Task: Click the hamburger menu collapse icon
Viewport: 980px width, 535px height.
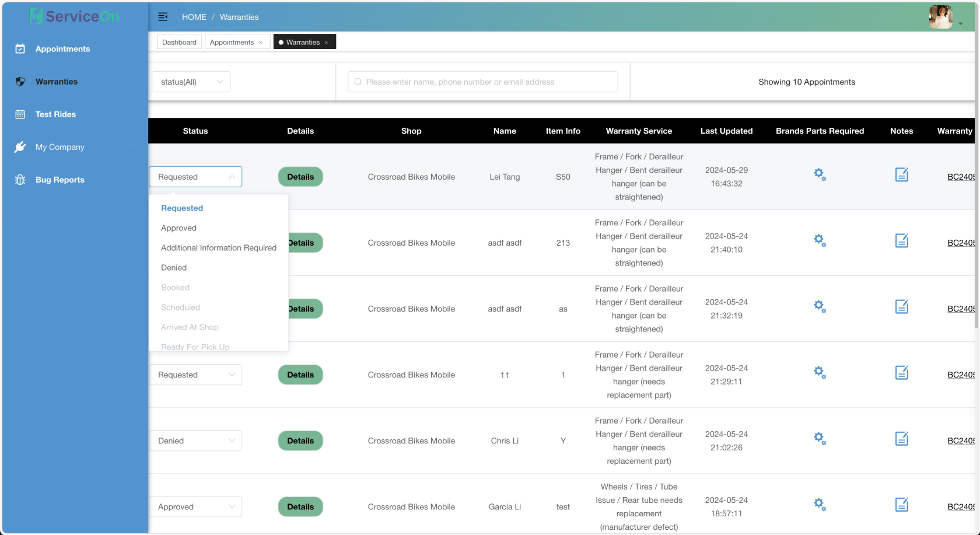Action: (x=163, y=17)
